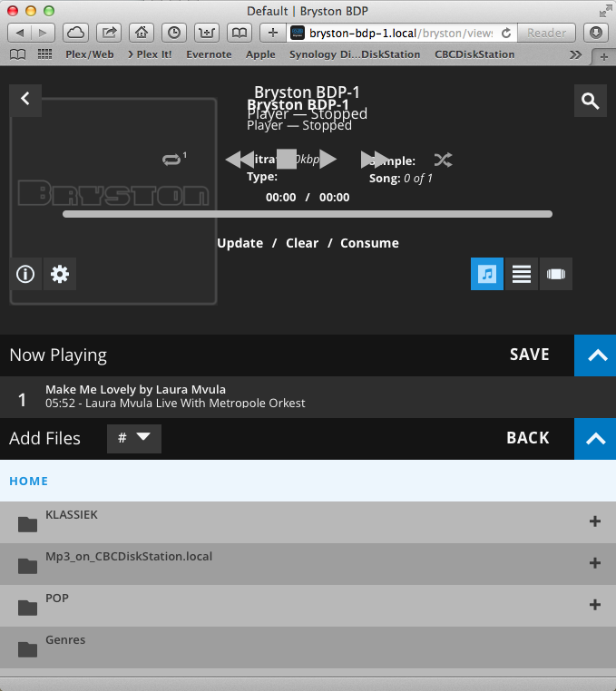This screenshot has height=691, width=616.
Task: Add POP folder with plus icon
Action: pyautogui.click(x=595, y=605)
